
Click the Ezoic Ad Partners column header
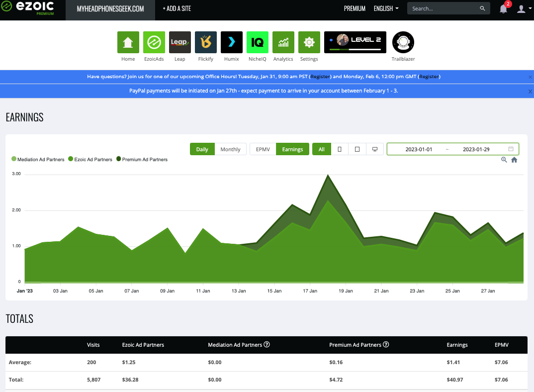pyautogui.click(x=143, y=345)
